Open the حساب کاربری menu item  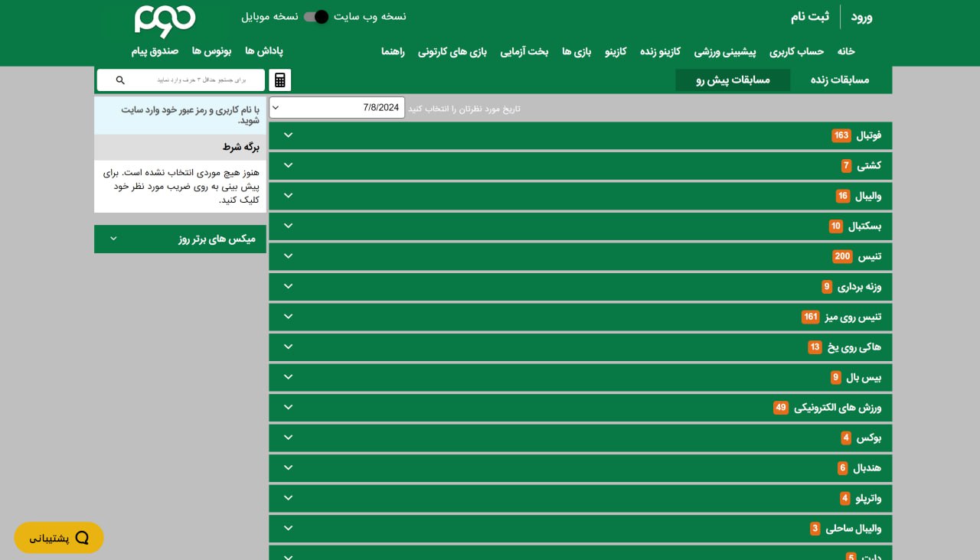pos(797,51)
